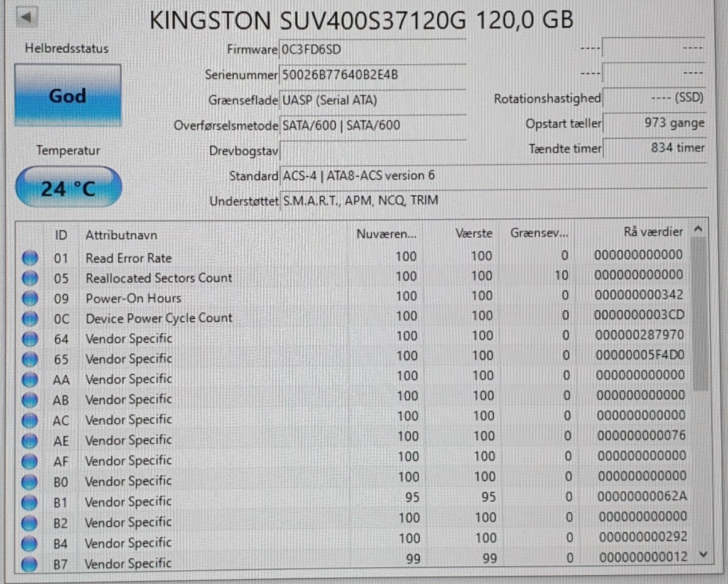The width and height of the screenshot is (728, 584).
Task: Click the disk title KINGSTON SUV400S37120G 120,0 GB
Action: [361, 21]
